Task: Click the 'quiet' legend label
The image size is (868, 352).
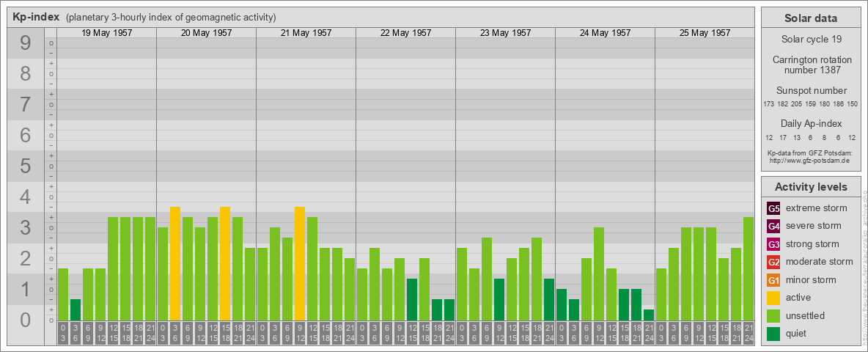Action: [x=796, y=334]
